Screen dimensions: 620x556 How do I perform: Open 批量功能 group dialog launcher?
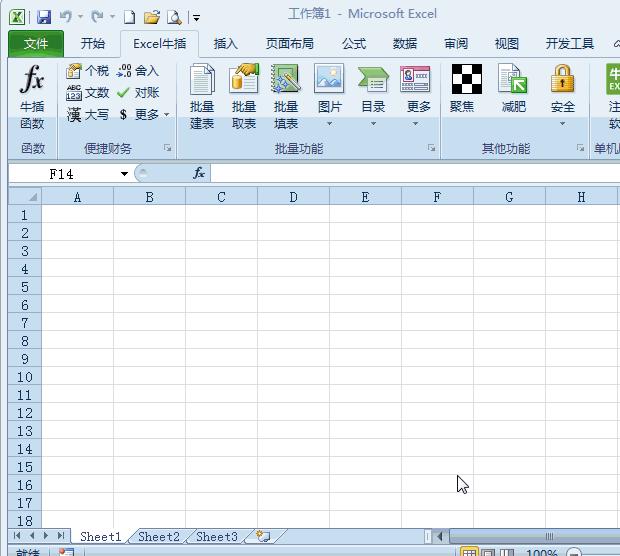431,148
